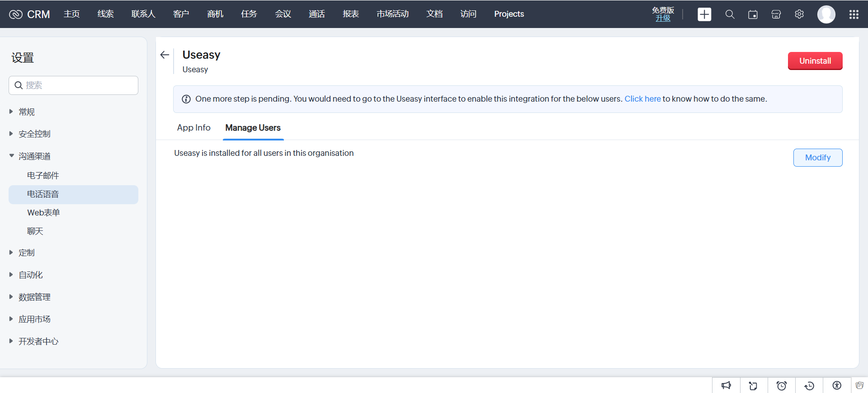Open the user profile avatar
The height and width of the screenshot is (393, 868).
826,14
